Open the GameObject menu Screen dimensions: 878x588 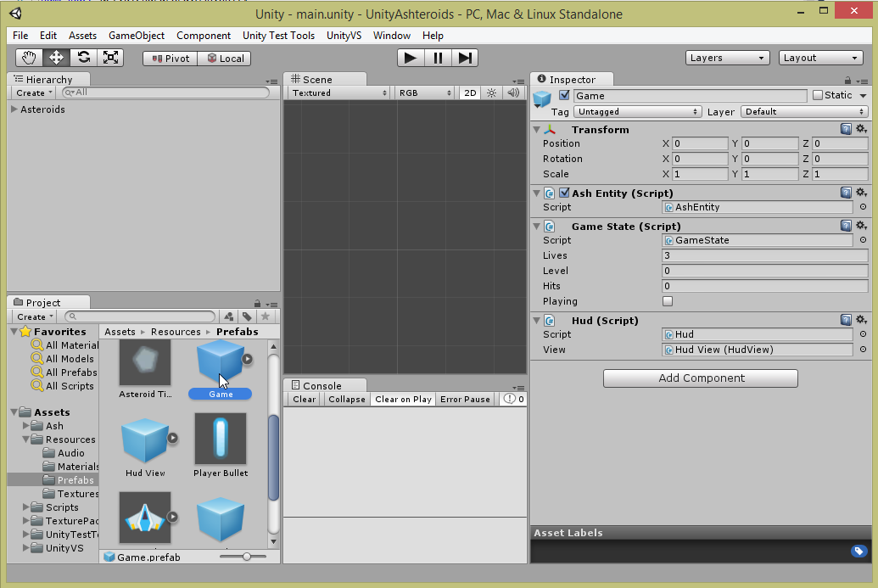(x=136, y=36)
